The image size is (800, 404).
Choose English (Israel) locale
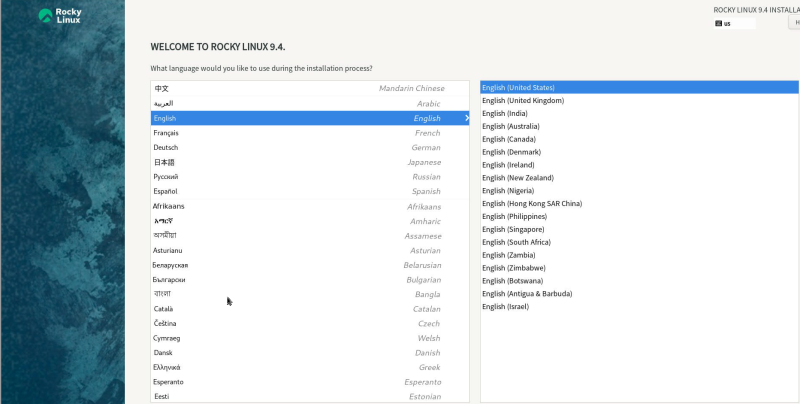[x=507, y=307]
